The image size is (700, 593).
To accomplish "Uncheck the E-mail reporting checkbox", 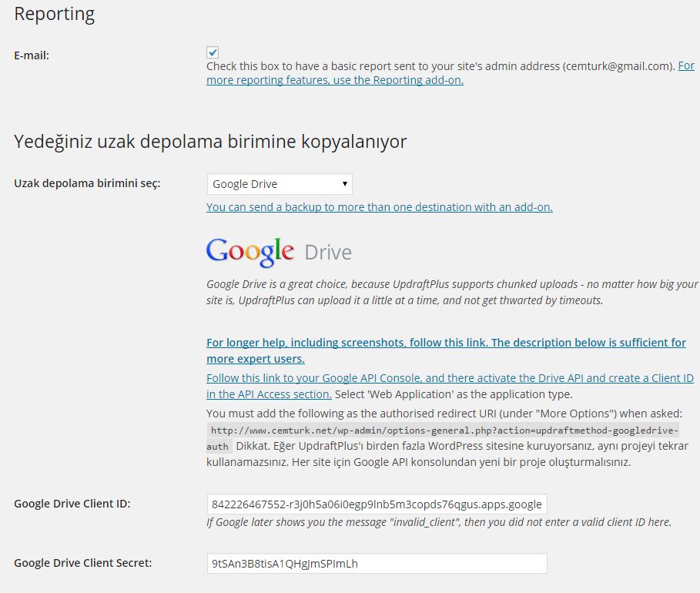I will [213, 52].
